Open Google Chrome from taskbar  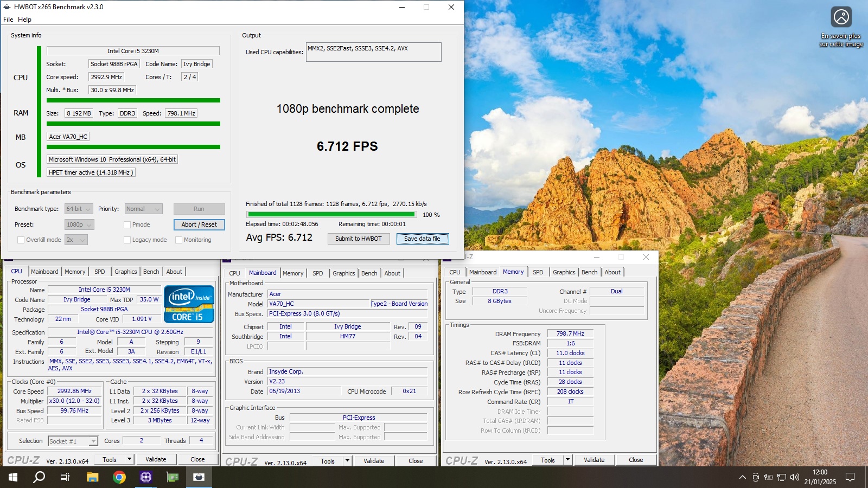point(119,477)
